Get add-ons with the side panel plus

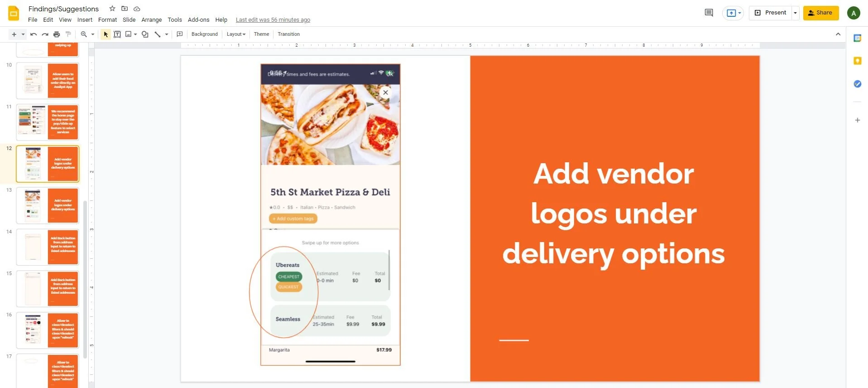[857, 120]
